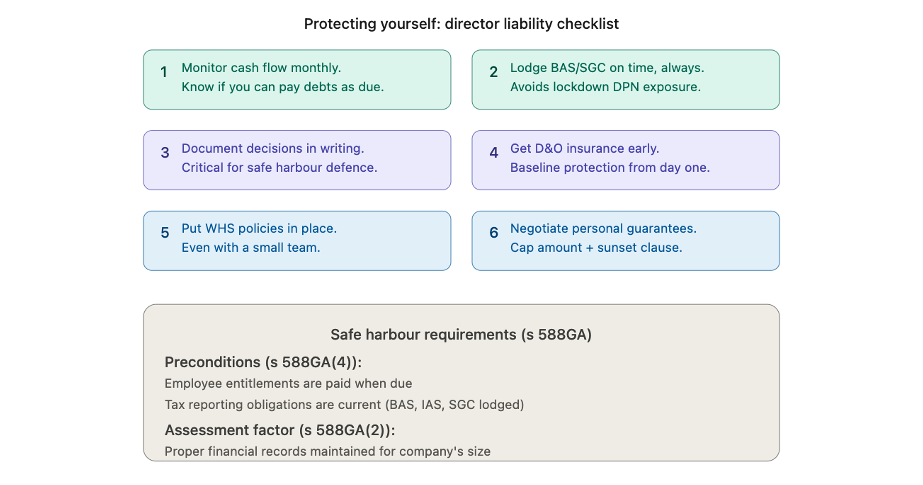Select "Get D&O insurance early" item
The width and height of the screenshot is (923, 485).
pos(584,149)
